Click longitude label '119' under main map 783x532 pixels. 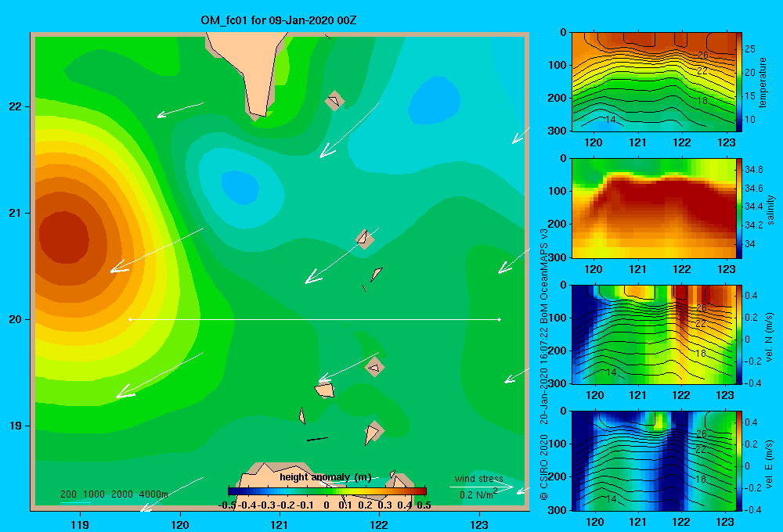coord(81,525)
